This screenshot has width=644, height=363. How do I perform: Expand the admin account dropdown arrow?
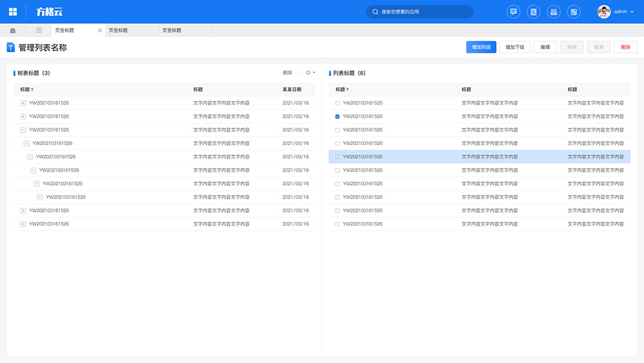(632, 12)
